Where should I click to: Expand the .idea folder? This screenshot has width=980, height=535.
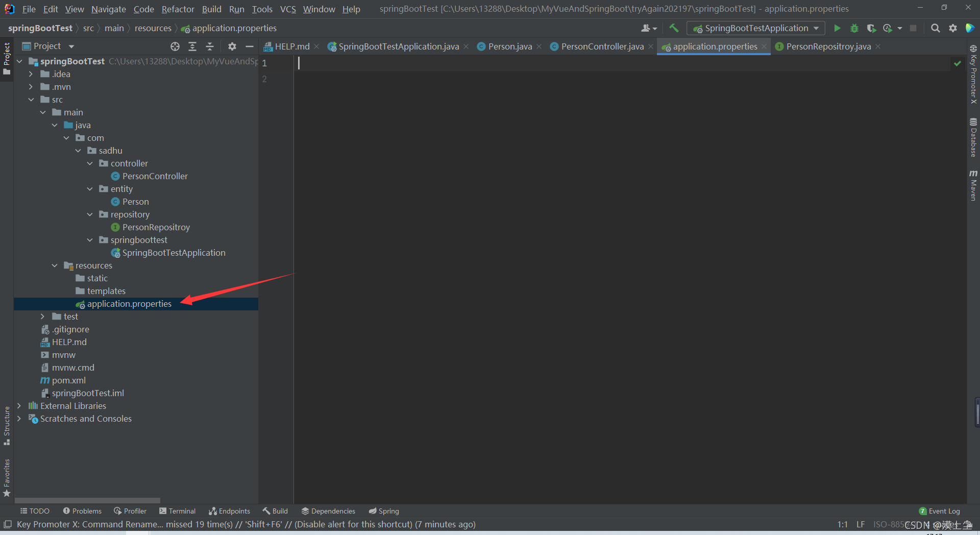coord(31,74)
